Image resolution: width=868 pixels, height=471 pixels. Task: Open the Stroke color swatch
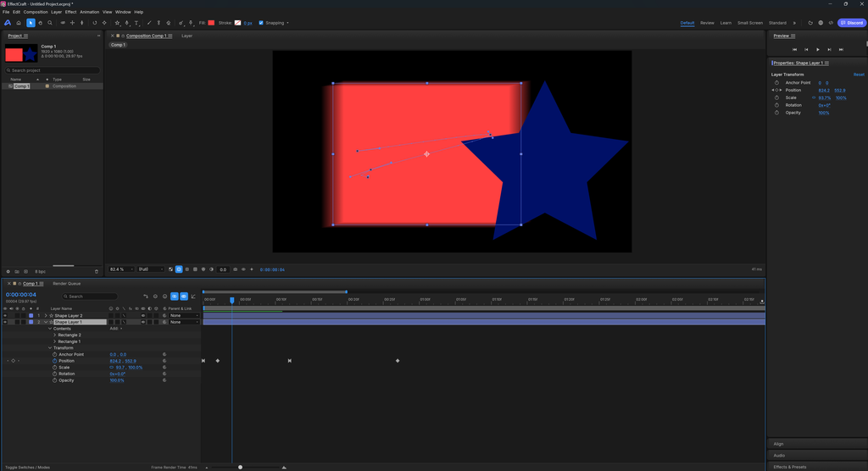point(237,23)
